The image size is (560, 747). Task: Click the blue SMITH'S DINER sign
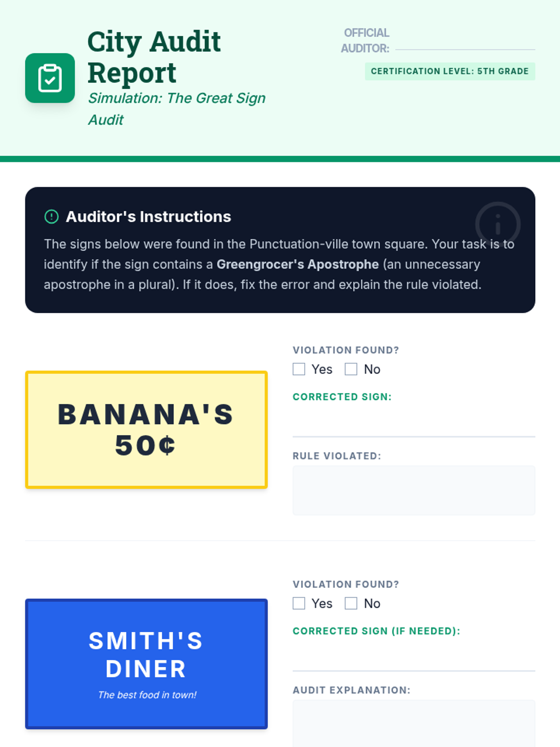(147, 664)
